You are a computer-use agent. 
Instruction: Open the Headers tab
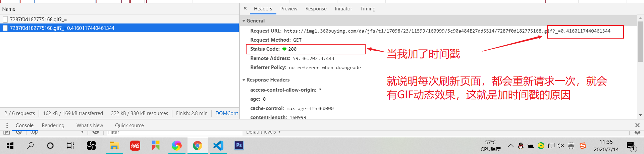[x=263, y=9]
